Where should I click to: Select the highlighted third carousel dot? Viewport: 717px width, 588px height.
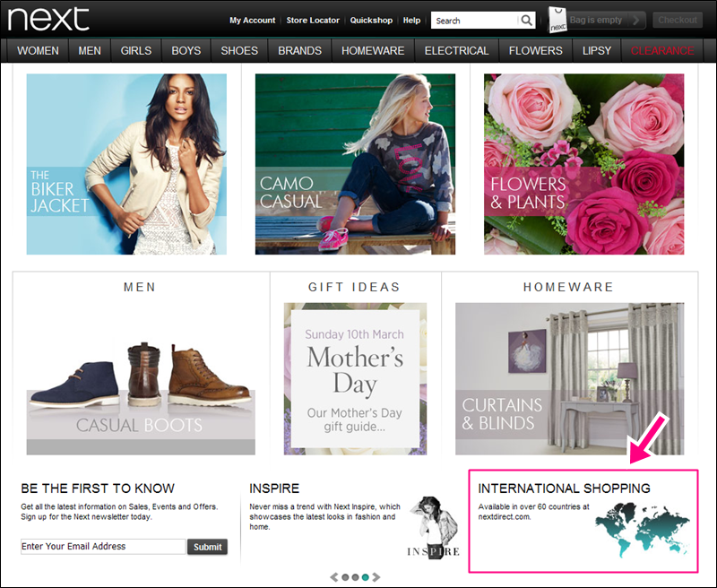click(x=366, y=577)
